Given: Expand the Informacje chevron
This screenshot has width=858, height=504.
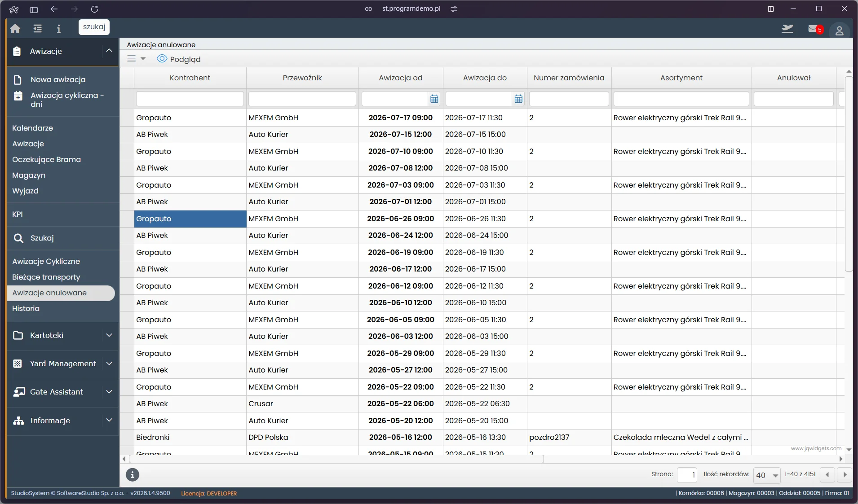Looking at the screenshot, I should [x=109, y=421].
